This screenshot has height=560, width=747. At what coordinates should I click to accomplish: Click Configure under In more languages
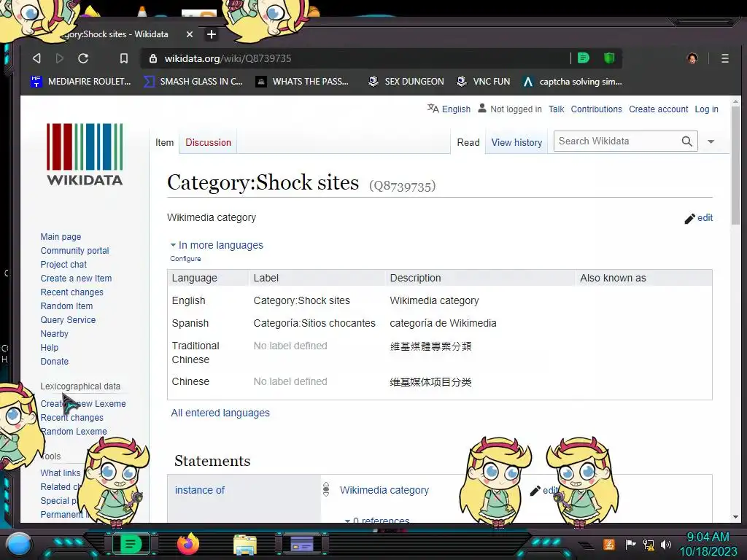click(185, 259)
